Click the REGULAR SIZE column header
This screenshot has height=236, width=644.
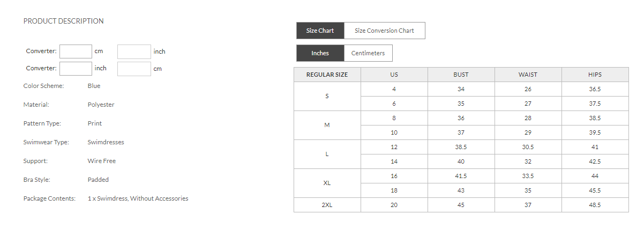(327, 75)
